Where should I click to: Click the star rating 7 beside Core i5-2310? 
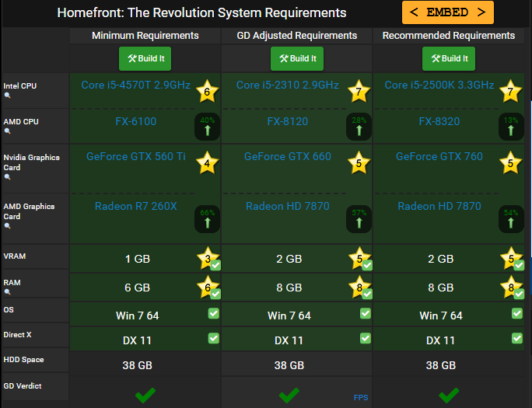[x=359, y=91]
